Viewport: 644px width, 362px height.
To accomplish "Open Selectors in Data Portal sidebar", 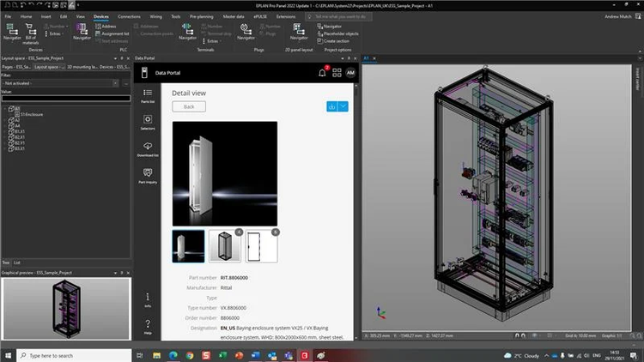I will tap(148, 122).
